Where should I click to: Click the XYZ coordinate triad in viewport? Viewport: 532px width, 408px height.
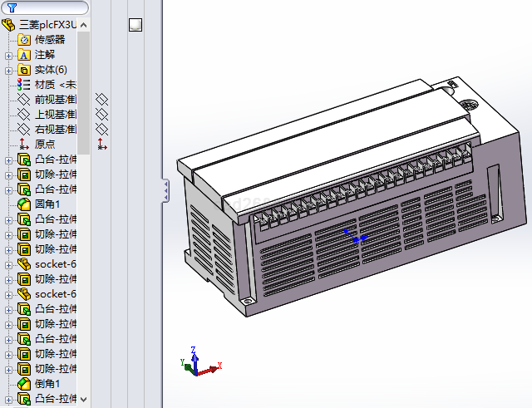click(x=198, y=364)
